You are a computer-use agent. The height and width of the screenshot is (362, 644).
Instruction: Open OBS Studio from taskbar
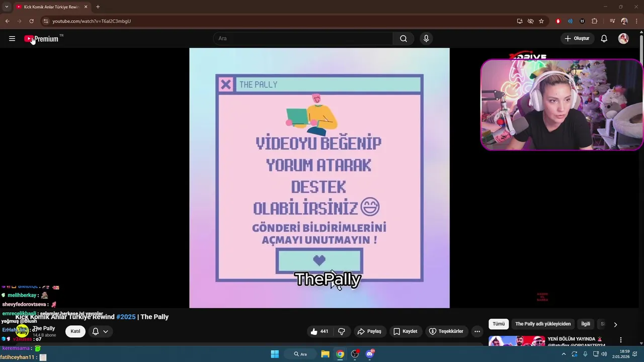click(x=355, y=354)
